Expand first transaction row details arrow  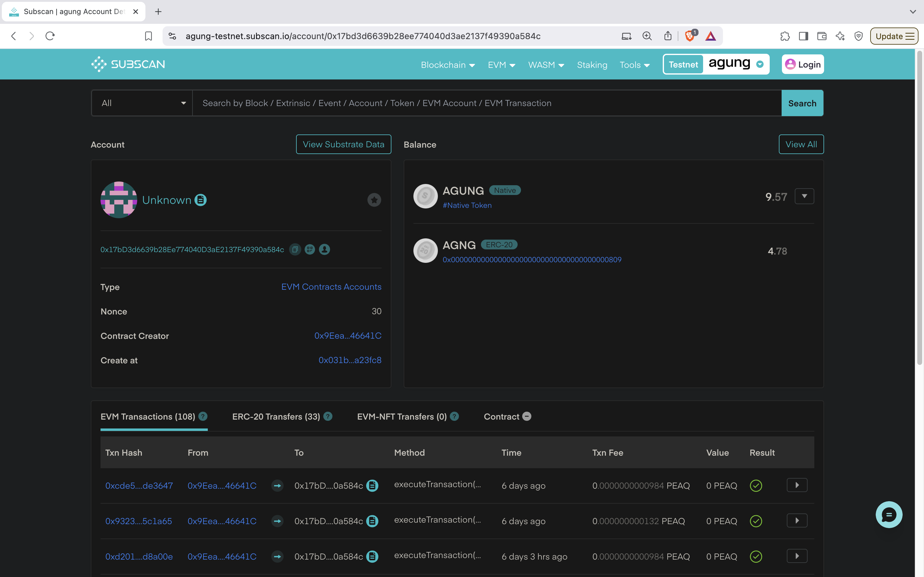pos(797,485)
